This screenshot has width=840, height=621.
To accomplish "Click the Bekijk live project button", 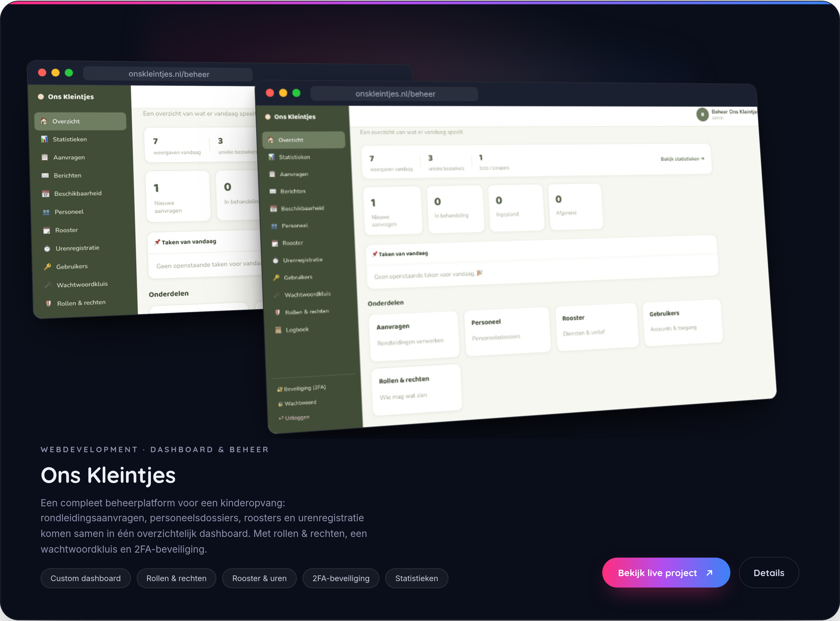I will [666, 573].
